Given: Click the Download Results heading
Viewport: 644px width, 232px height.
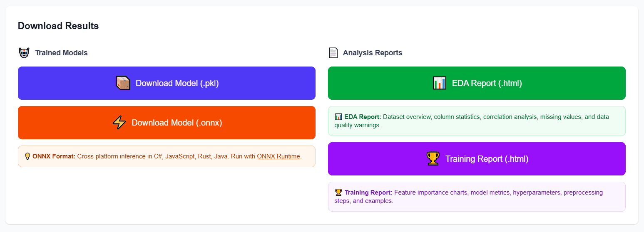Looking at the screenshot, I should click(x=58, y=26).
